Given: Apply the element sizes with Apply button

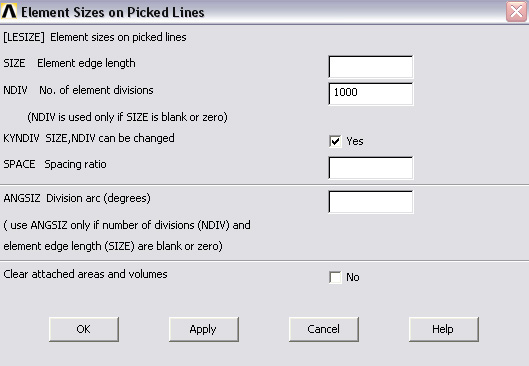Looking at the screenshot, I should 203,329.
